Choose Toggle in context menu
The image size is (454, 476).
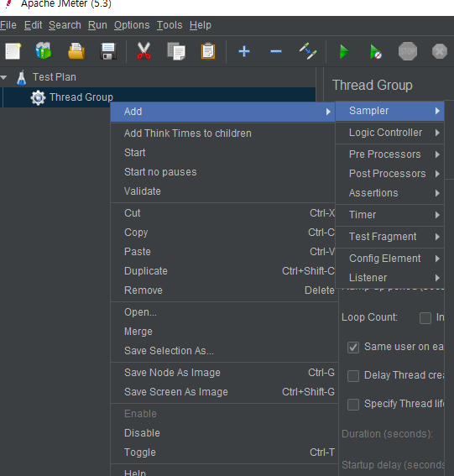coord(224,452)
